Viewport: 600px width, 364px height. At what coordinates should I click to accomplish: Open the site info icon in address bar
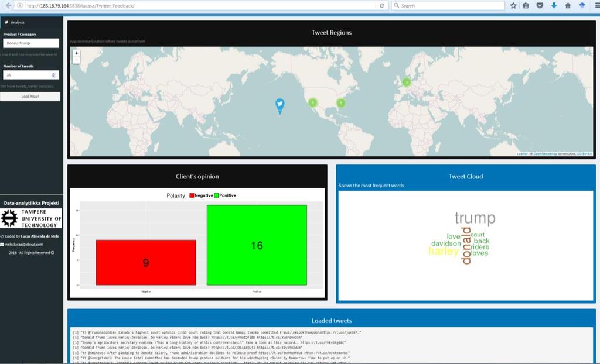[x=20, y=6]
